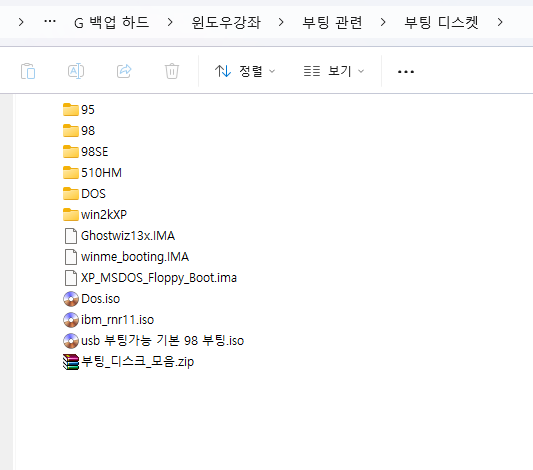Click the file name 510HM
The width and height of the screenshot is (533, 470).
pyautogui.click(x=101, y=173)
